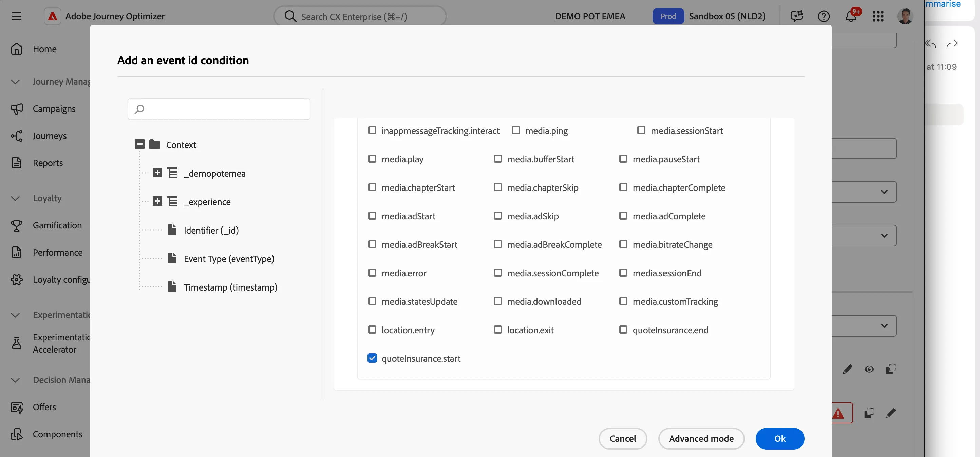Select the media.sessionEnd checkbox
Screen dimensions: 980x457
pos(623,273)
